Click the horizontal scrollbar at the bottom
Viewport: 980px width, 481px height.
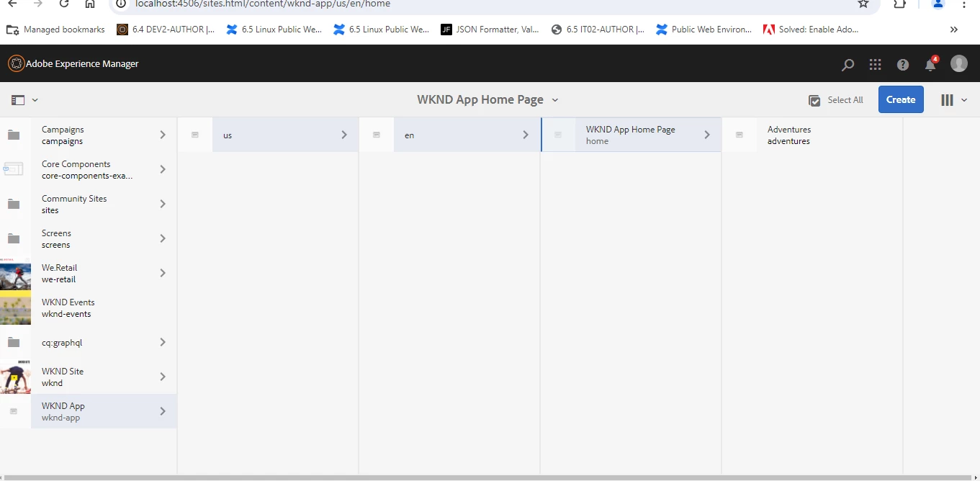point(487,477)
